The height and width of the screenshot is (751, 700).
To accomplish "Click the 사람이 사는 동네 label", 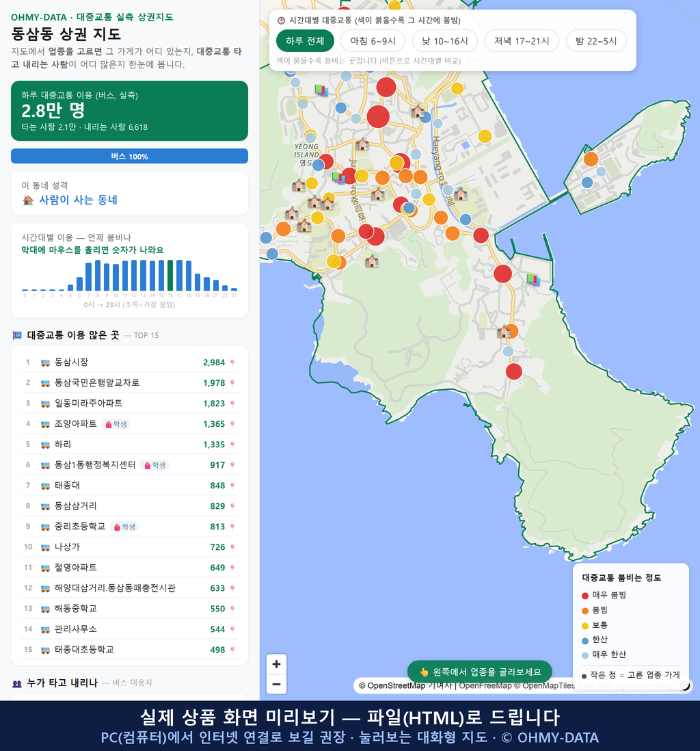I will (x=78, y=200).
